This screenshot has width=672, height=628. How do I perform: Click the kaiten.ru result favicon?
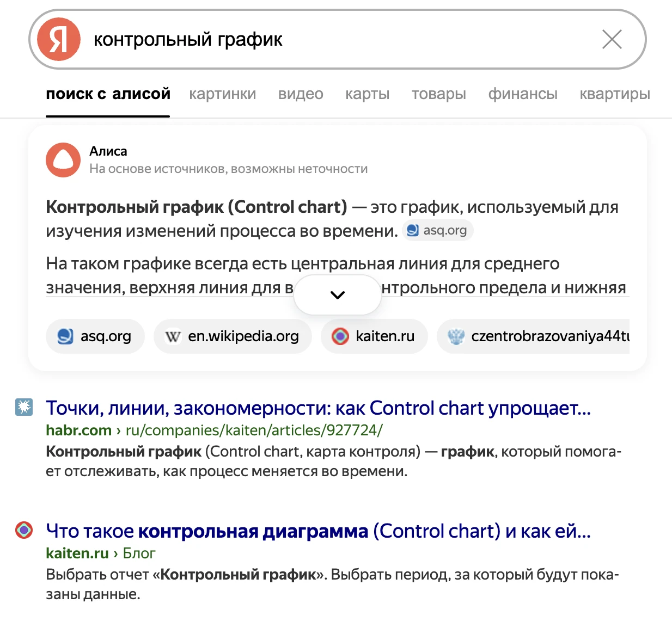point(24,530)
